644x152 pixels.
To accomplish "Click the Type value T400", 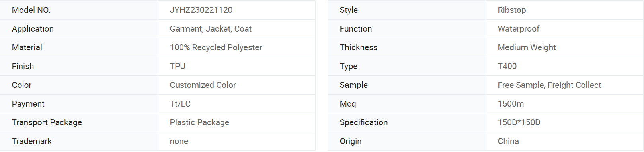I will pos(507,66).
